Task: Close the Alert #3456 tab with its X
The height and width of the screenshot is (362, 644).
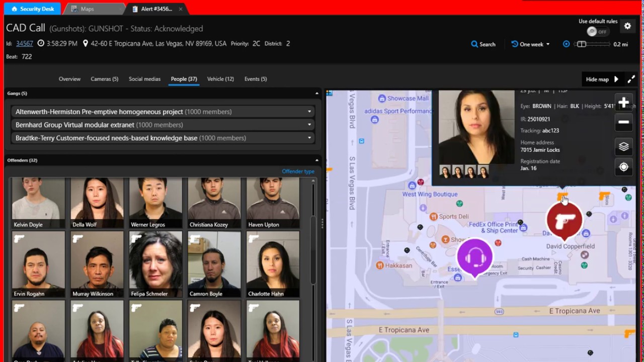Action: point(181,9)
